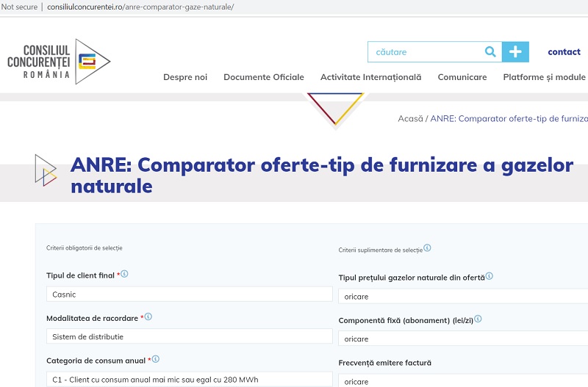Click the info icon beside Criterii suplimentare de selecție
This screenshot has width=588, height=387.
point(427,247)
